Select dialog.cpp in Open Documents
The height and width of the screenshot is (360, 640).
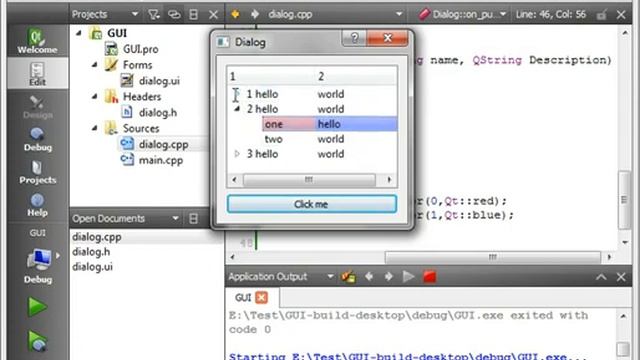97,237
